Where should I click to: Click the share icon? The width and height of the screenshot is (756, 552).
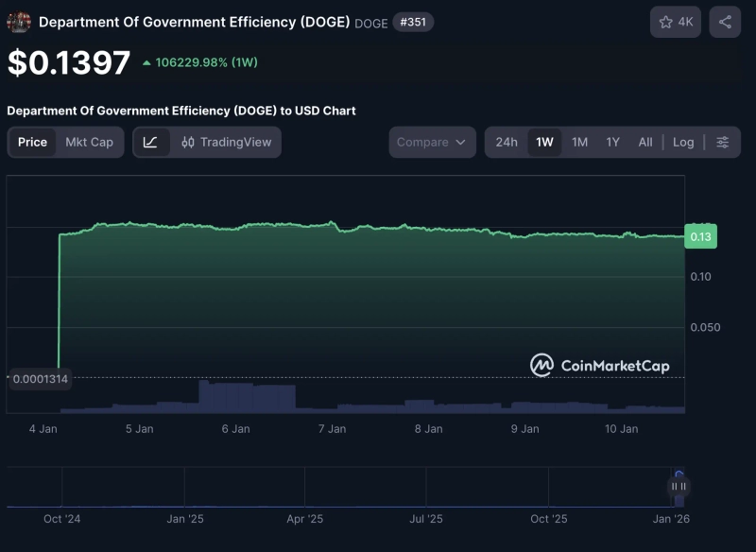coord(723,21)
